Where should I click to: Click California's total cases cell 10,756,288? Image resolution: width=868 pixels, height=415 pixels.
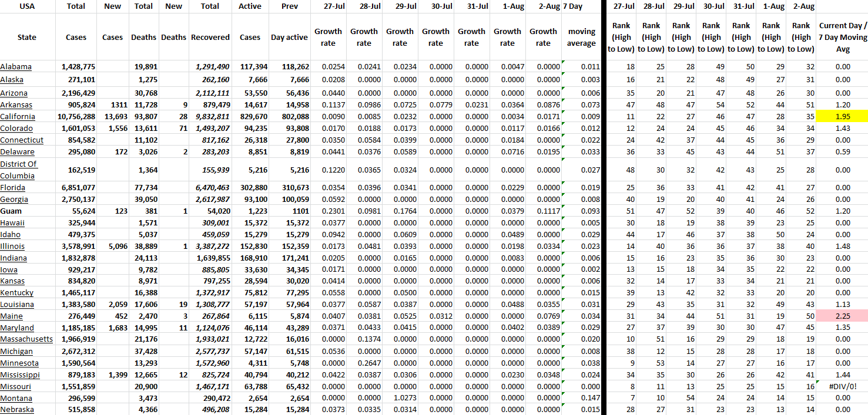click(76, 117)
